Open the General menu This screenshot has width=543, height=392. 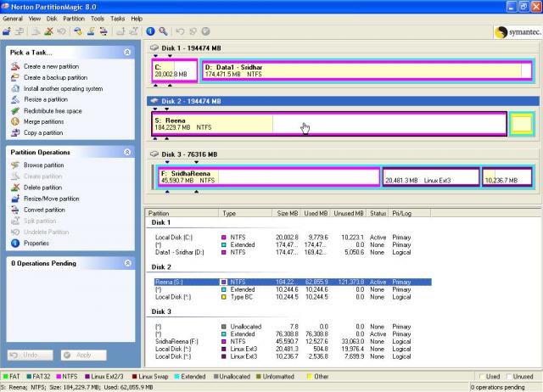(13, 19)
